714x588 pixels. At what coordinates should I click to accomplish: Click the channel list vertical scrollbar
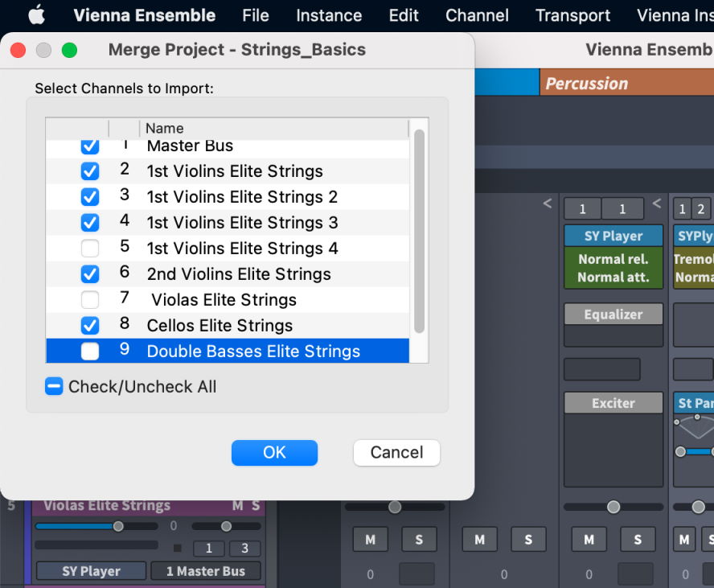point(419,232)
